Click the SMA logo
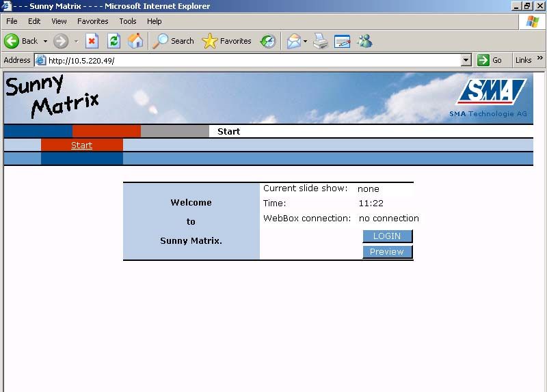The image size is (547, 392). 491,92
